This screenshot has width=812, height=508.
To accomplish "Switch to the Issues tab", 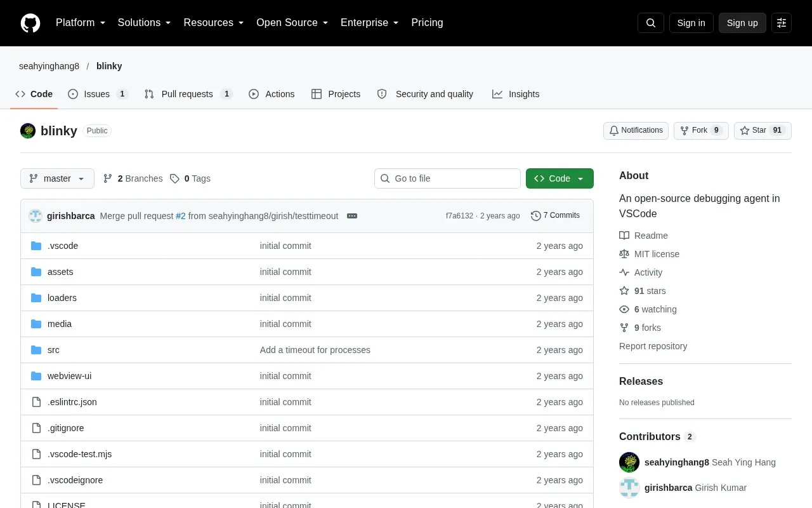I will [98, 94].
